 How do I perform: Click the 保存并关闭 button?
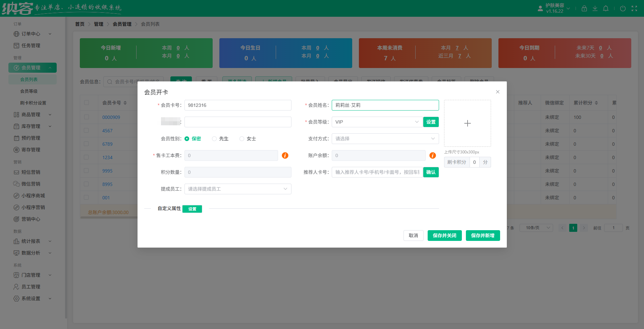point(444,236)
